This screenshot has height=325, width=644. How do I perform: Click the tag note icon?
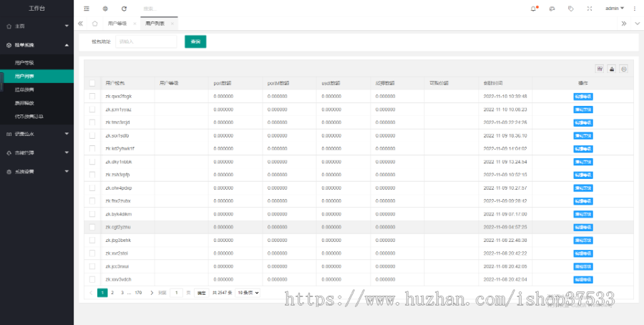pyautogui.click(x=570, y=9)
